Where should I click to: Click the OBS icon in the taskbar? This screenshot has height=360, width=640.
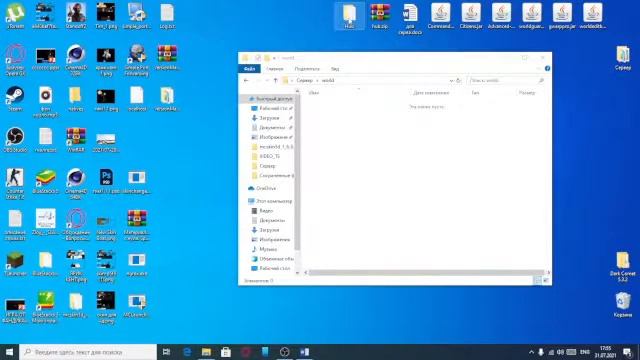point(285,352)
